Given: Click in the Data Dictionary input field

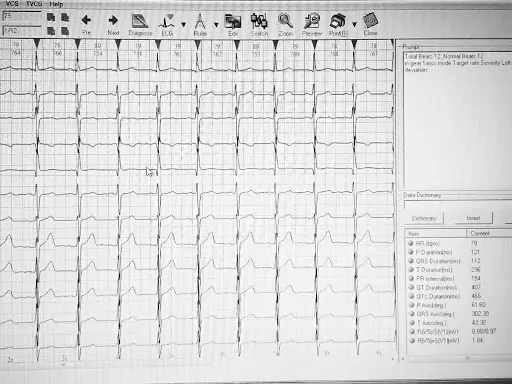Looking at the screenshot, I should coord(457,205).
